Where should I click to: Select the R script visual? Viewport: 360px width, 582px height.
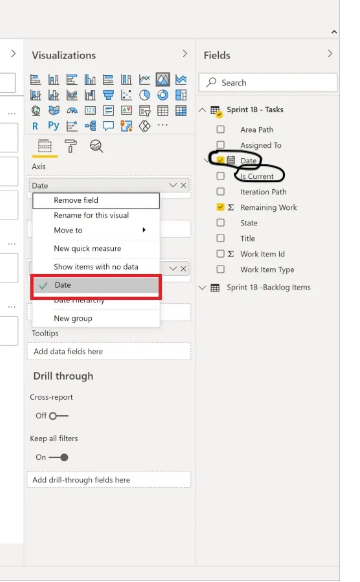35,126
